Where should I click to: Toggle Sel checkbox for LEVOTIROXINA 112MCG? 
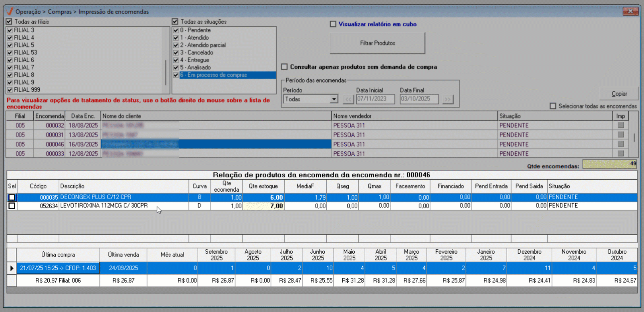(12, 206)
